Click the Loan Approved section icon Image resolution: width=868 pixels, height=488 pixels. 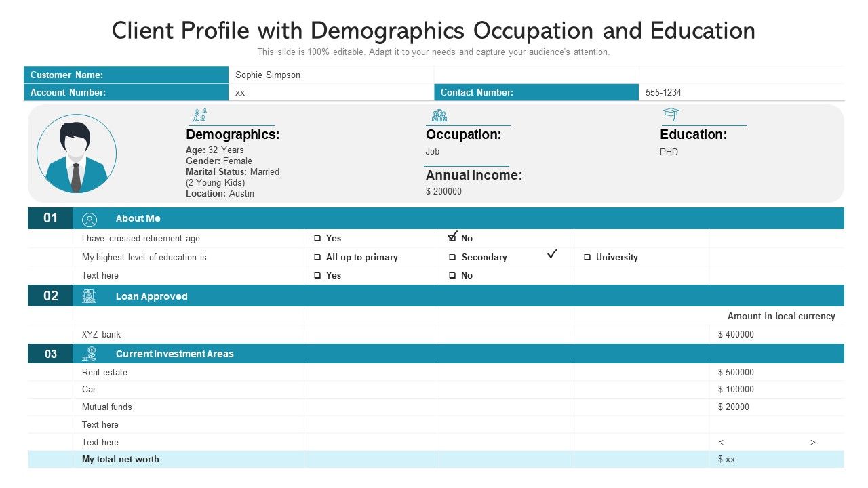tap(89, 296)
